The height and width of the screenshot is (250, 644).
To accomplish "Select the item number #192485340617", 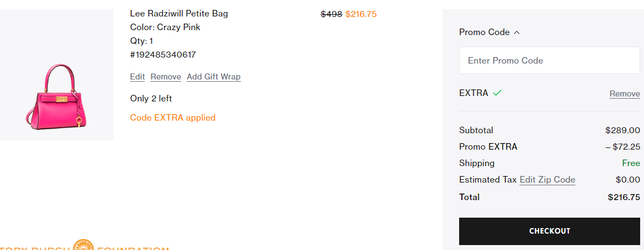I will click(163, 55).
